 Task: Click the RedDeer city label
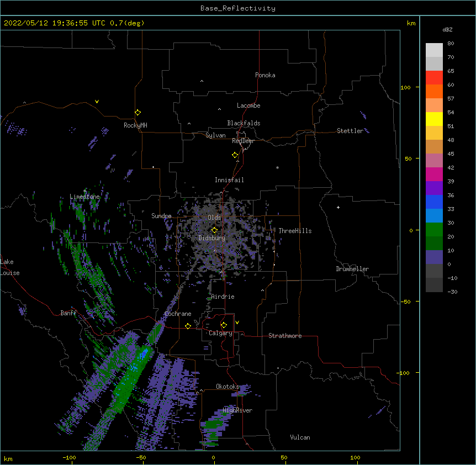point(243,141)
